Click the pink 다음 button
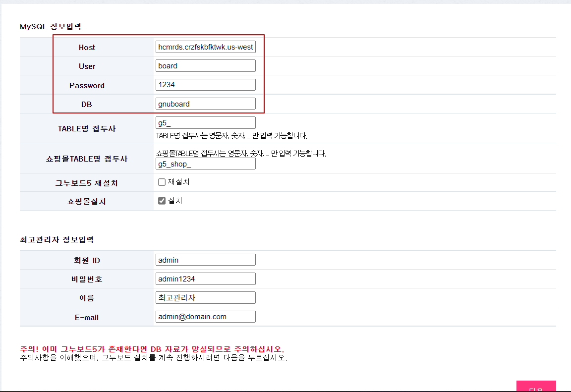Viewport: 571px width, 392px height. click(x=536, y=387)
